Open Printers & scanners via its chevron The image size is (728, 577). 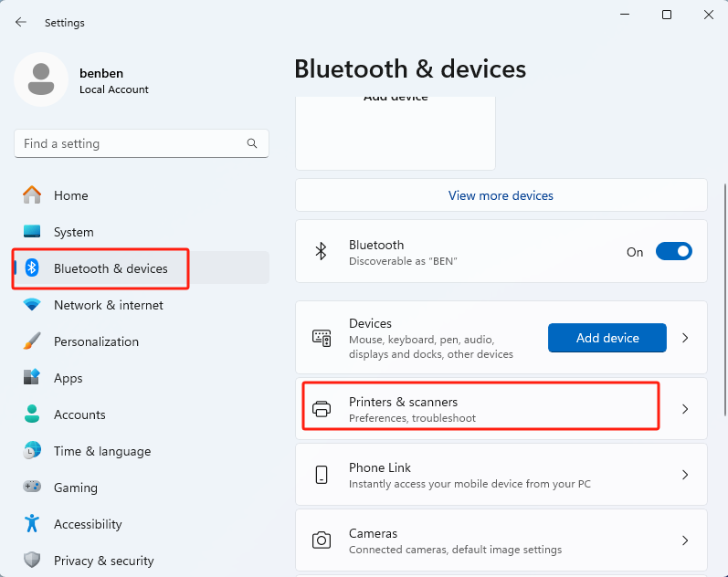(x=685, y=409)
